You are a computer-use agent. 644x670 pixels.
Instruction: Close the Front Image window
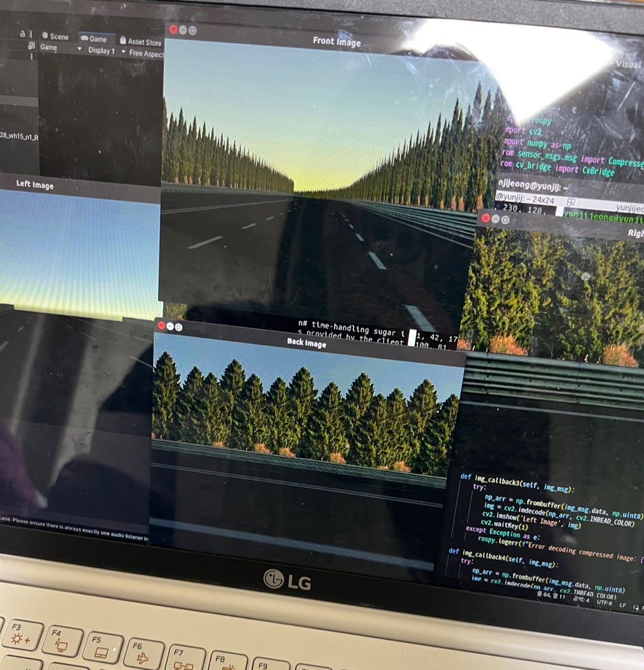tap(173, 29)
